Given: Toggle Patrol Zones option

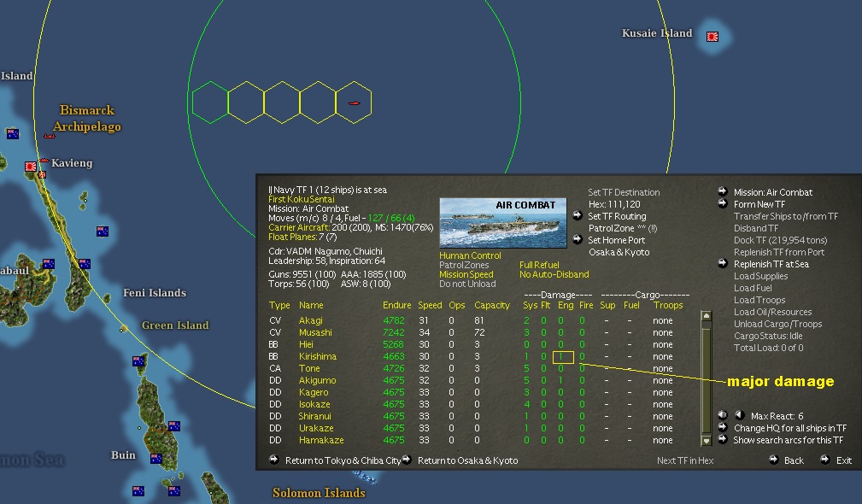Looking at the screenshot, I should (x=464, y=265).
